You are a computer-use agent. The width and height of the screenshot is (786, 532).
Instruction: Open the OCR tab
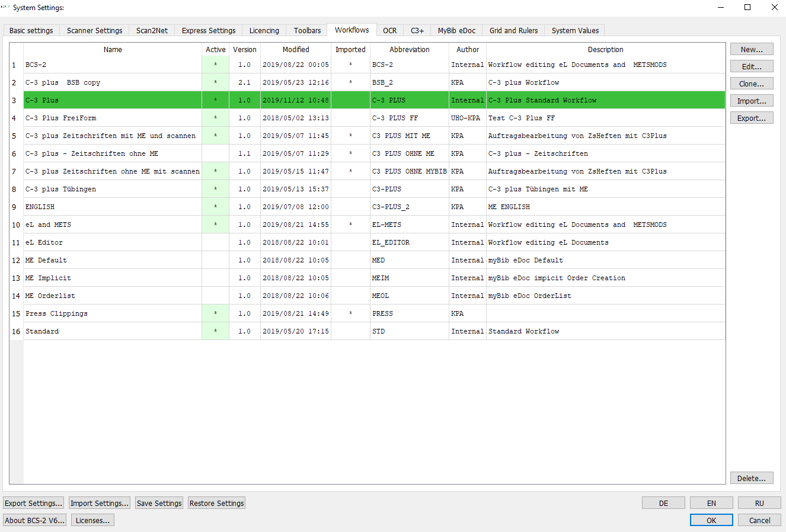click(x=389, y=30)
